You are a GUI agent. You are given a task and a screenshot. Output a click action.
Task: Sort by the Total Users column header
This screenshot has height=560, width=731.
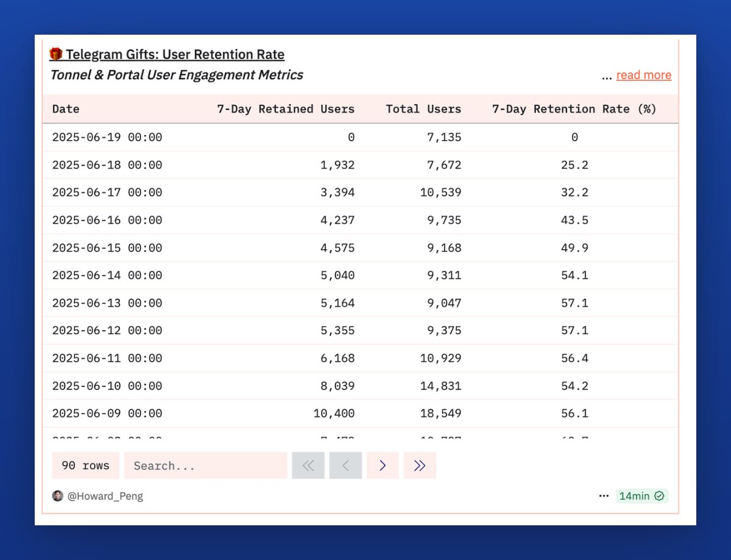pyautogui.click(x=423, y=109)
